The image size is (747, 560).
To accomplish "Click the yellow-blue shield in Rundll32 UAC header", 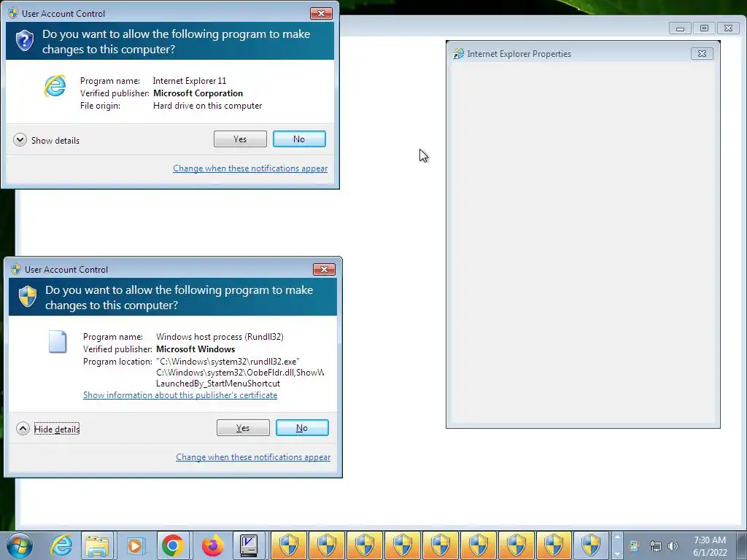I will pyautogui.click(x=28, y=296).
